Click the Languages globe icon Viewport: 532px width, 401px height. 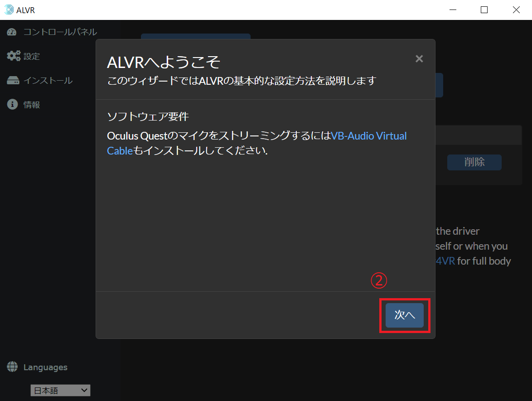[12, 367]
